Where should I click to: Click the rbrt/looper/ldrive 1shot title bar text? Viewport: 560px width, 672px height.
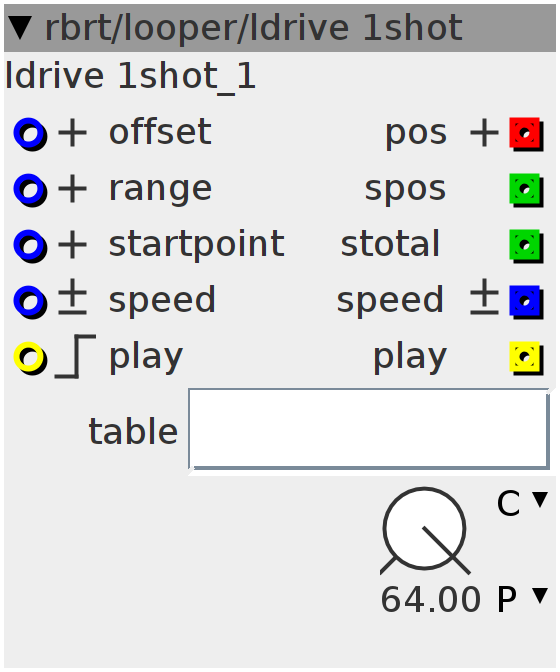pyautogui.click(x=254, y=28)
